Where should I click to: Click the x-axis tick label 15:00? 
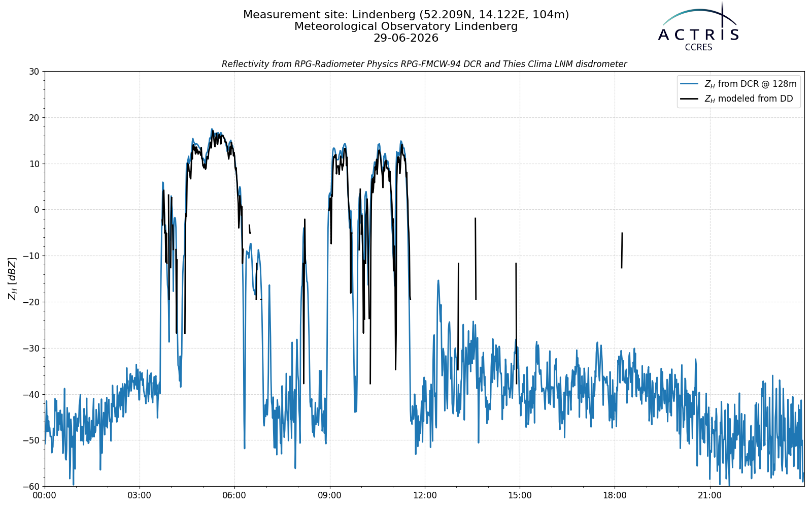520,495
